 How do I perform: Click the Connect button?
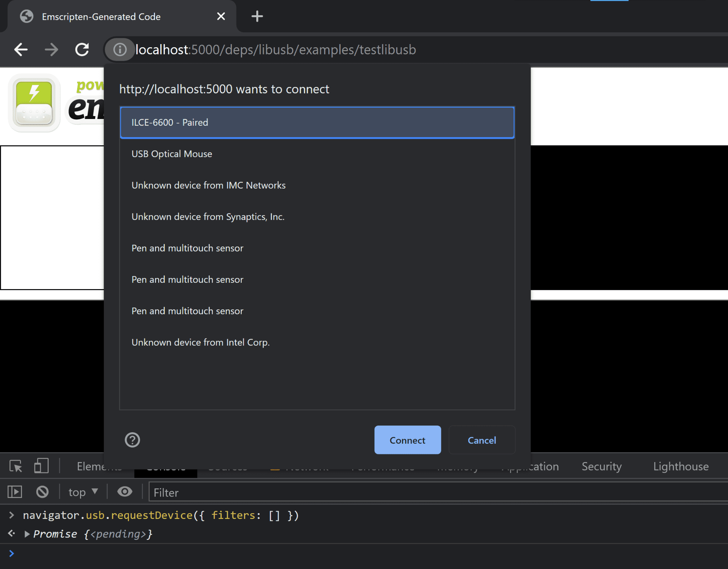point(407,440)
